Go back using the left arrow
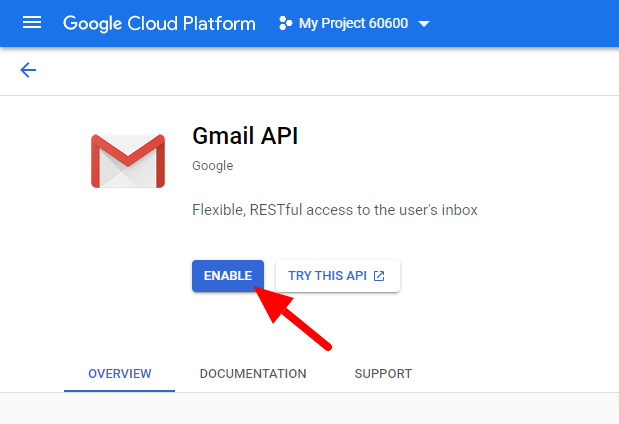Viewport: 619px width, 424px height. 28,70
